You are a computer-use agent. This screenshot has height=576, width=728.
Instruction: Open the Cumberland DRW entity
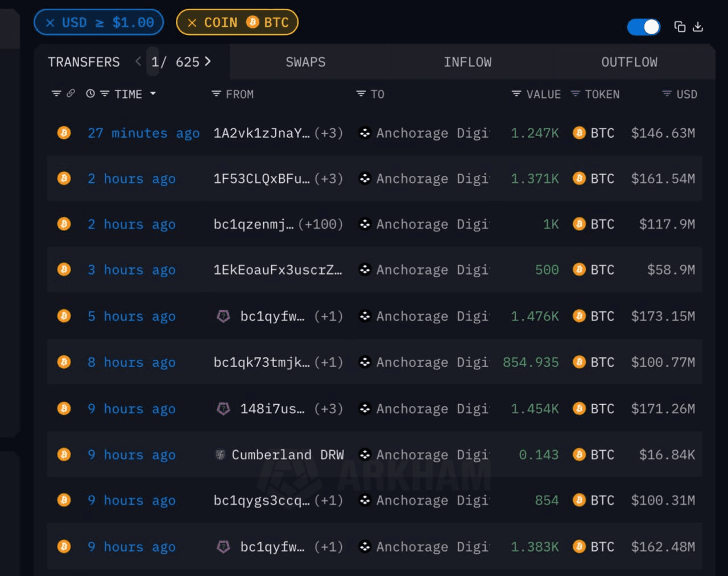pos(288,455)
